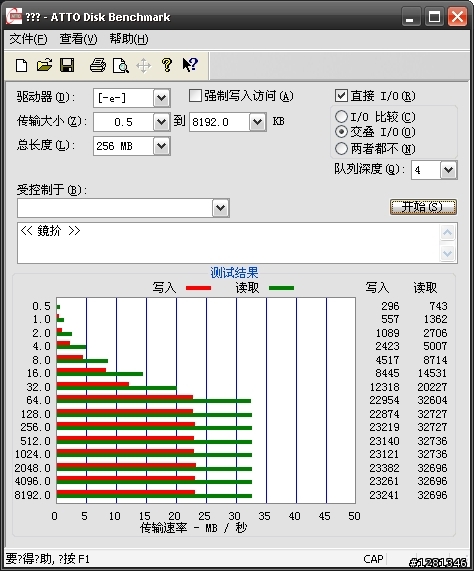Click the 写入 column header above results
Screen dimensions: 474x571
(377, 288)
